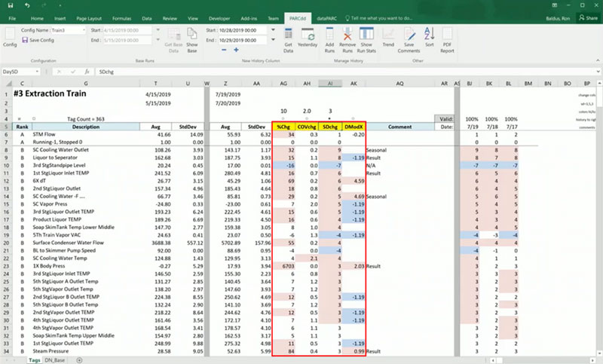Click the %Chg column header cell
603x364 pixels.
283,127
